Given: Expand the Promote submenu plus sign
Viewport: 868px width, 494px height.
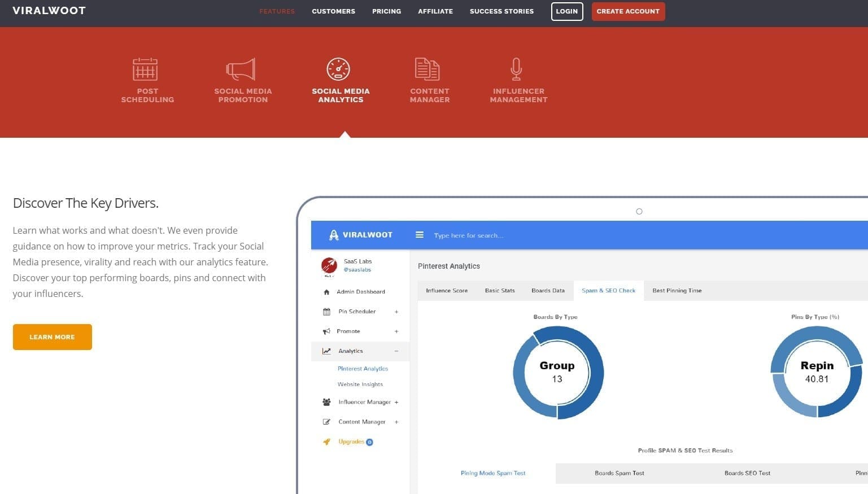Looking at the screenshot, I should 396,331.
